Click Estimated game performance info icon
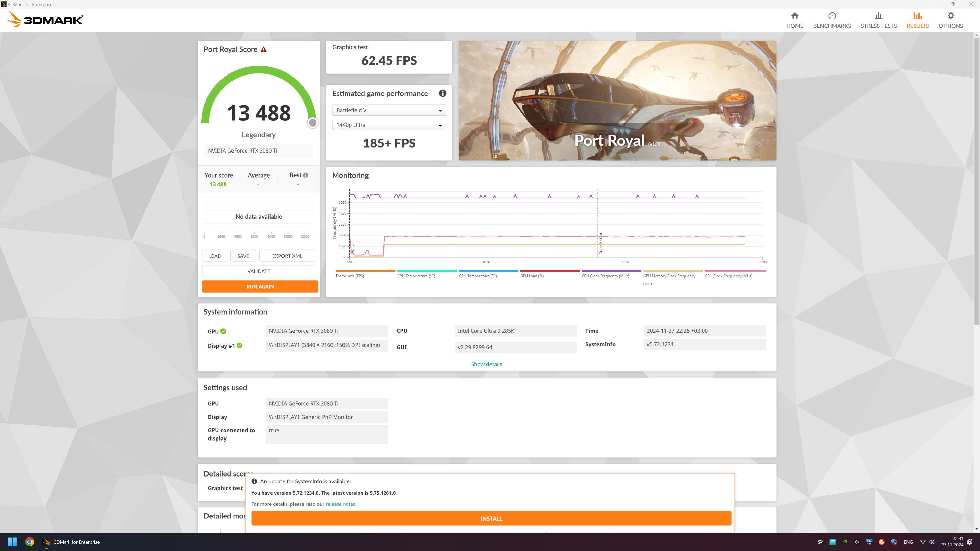The width and height of the screenshot is (980, 551). click(443, 93)
